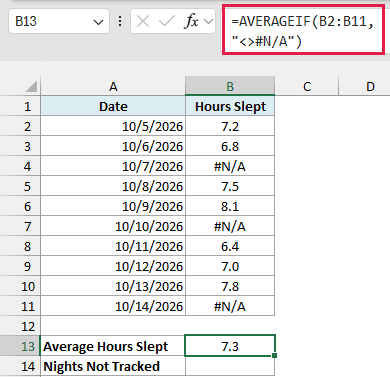Click the Select All corner triangle
This screenshot has height=377, width=390.
[x=32, y=87]
